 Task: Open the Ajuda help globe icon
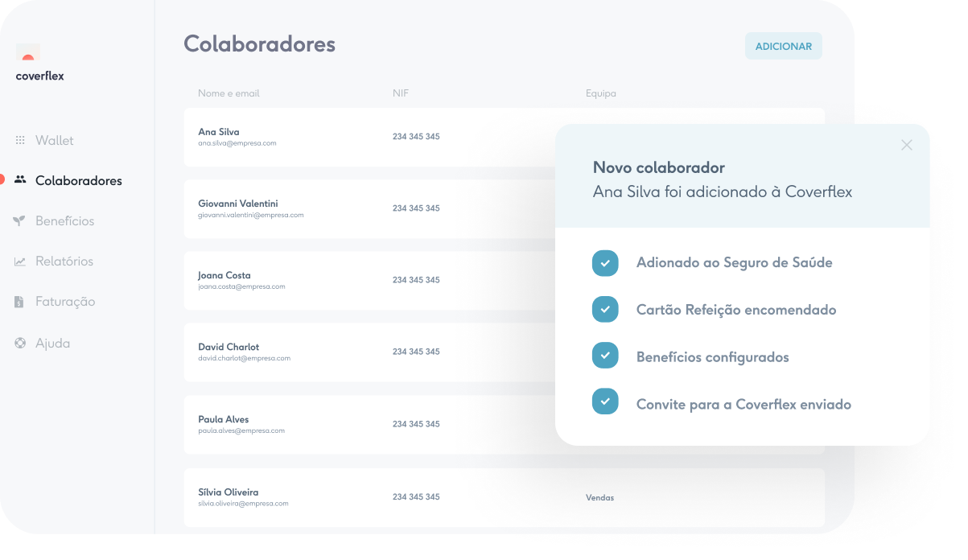tap(20, 344)
